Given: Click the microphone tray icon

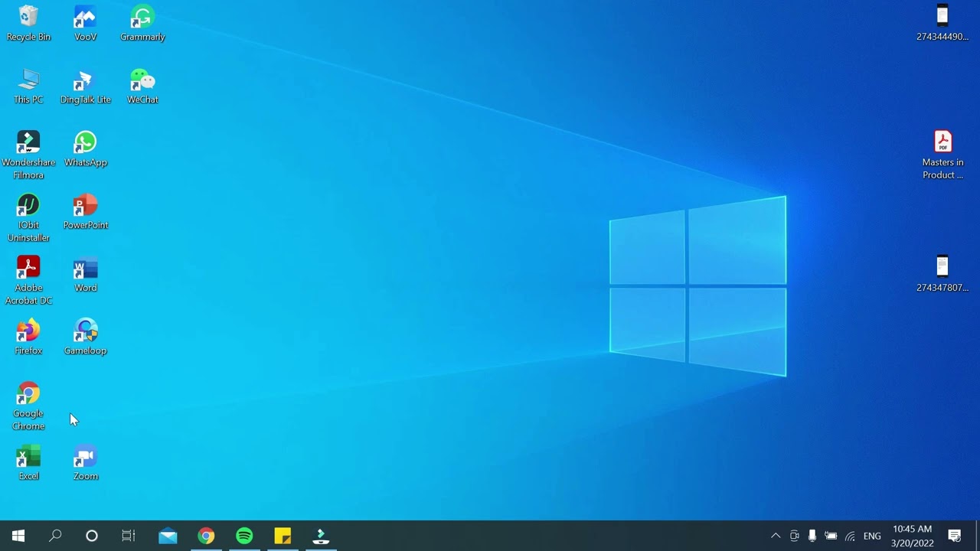Looking at the screenshot, I should [812, 536].
